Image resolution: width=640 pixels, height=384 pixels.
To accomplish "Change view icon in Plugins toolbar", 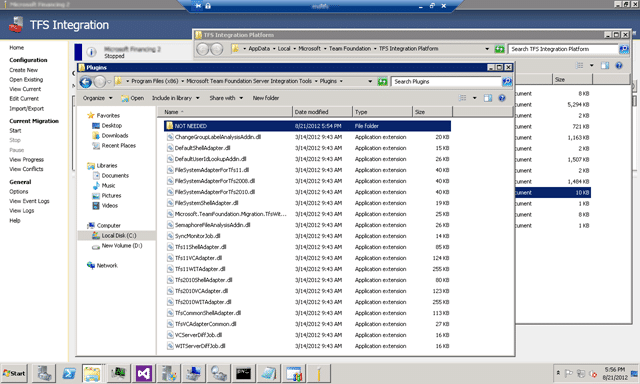I will point(462,98).
